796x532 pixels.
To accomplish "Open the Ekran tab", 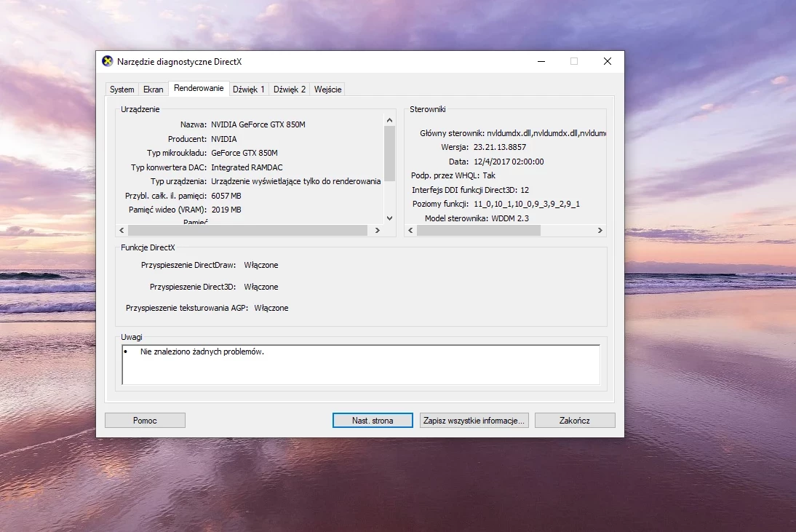I will [154, 90].
